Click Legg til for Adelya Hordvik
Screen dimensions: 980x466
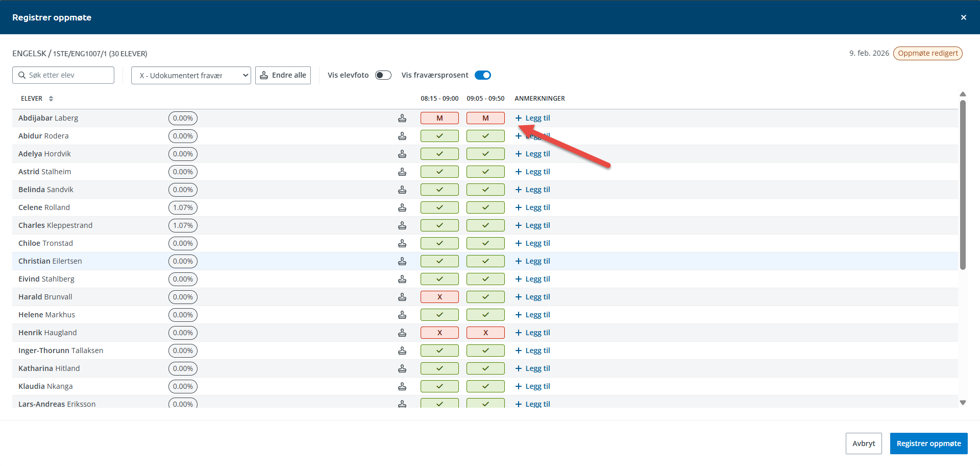533,154
